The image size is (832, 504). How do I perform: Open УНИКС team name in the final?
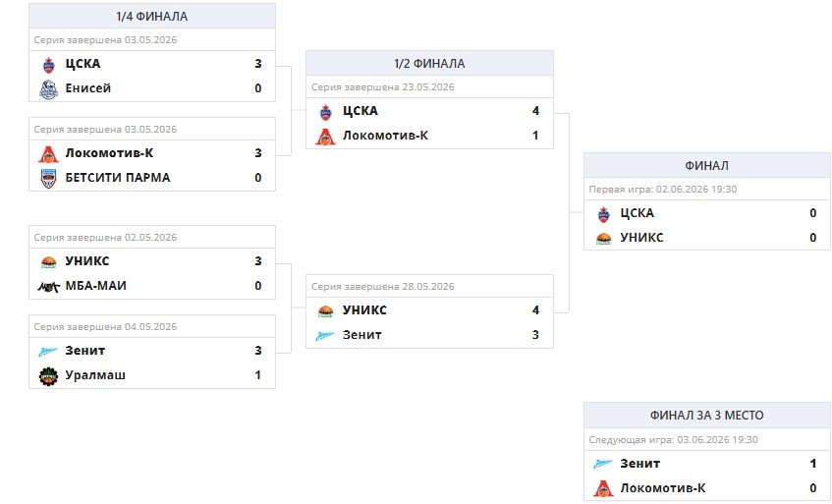pyautogui.click(x=642, y=237)
